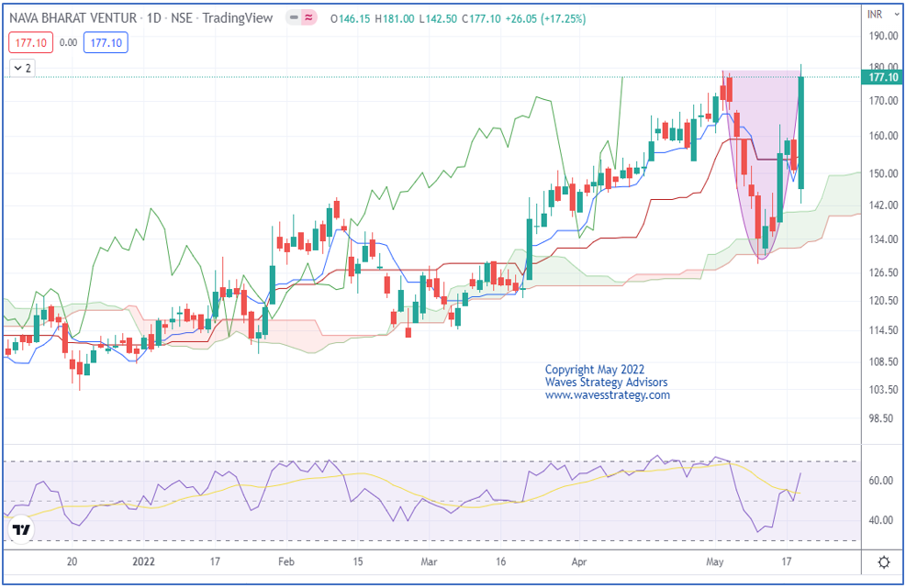
Task: Collapse the indicator legend with 2 chevron
Action: point(22,68)
